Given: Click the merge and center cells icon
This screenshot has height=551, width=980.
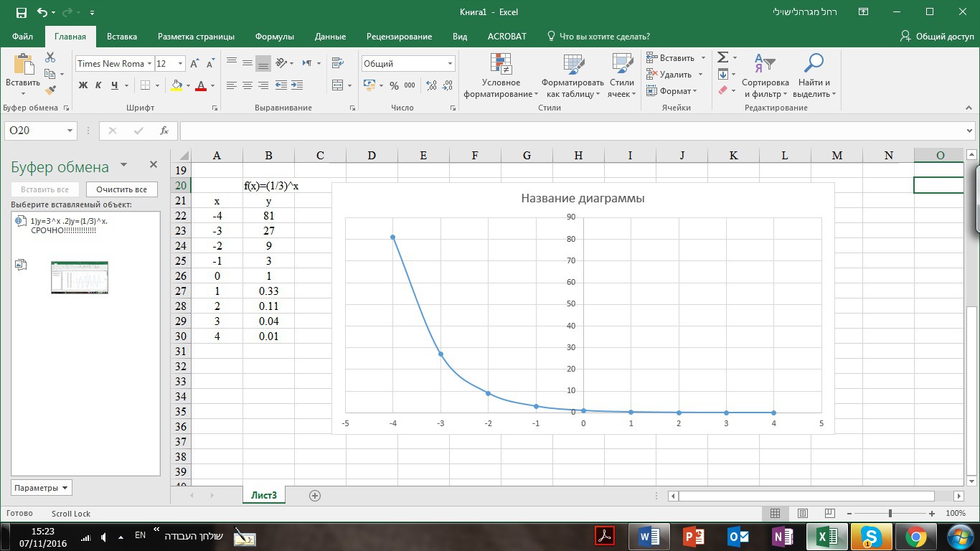Looking at the screenshot, I should click(x=338, y=85).
